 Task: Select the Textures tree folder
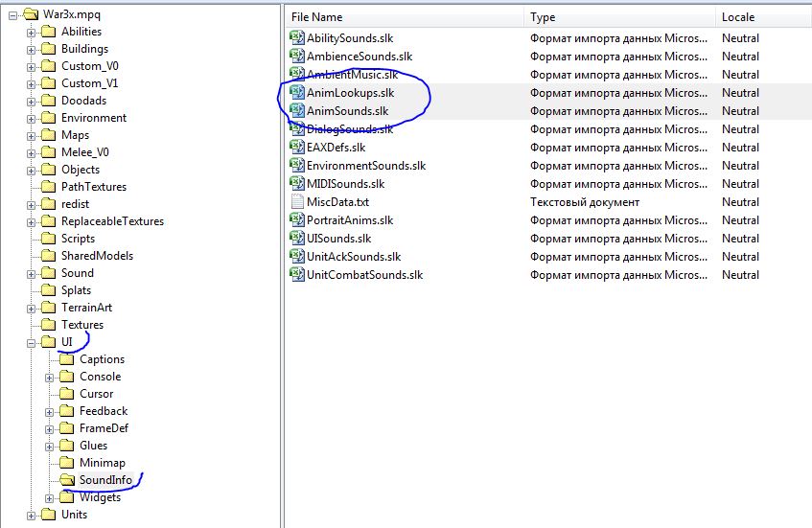[x=82, y=325]
